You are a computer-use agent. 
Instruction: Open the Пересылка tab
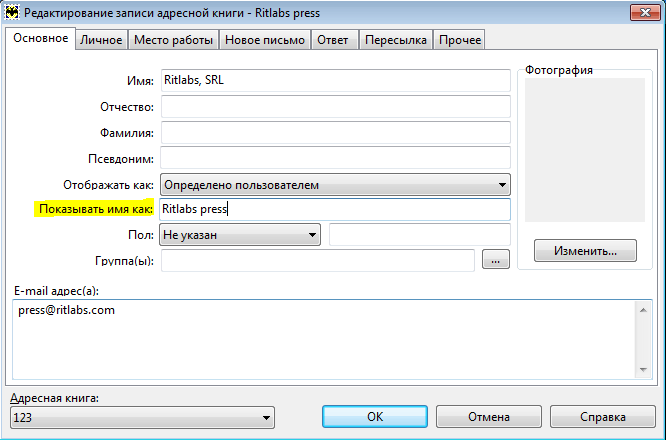pyautogui.click(x=395, y=40)
